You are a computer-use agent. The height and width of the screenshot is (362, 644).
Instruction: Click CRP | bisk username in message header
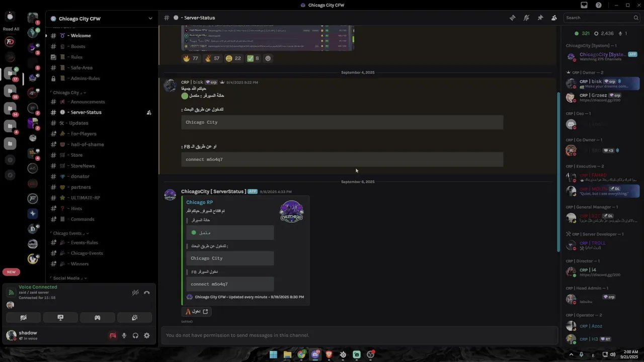[192, 82]
